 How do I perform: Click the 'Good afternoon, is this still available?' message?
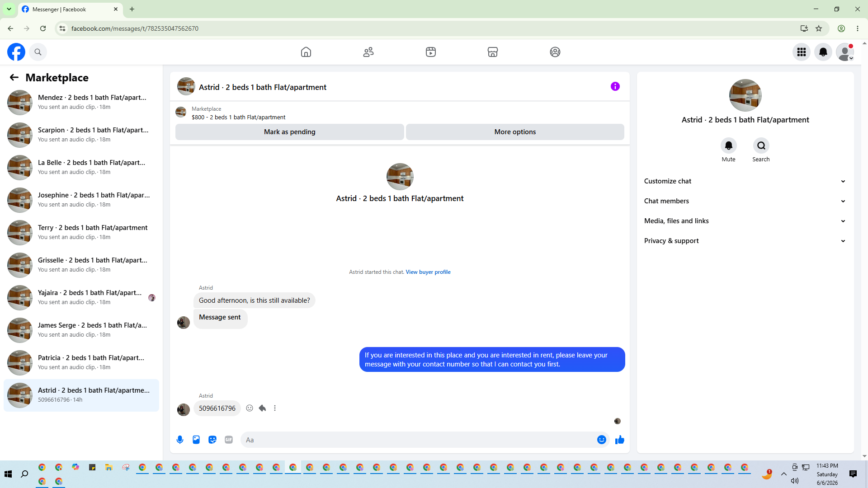(x=255, y=300)
